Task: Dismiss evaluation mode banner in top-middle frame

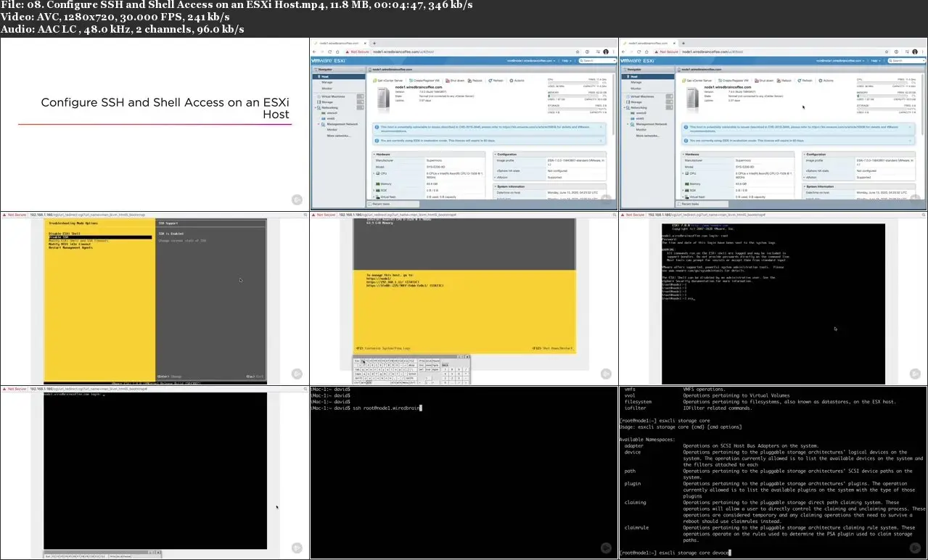Action: (601, 141)
